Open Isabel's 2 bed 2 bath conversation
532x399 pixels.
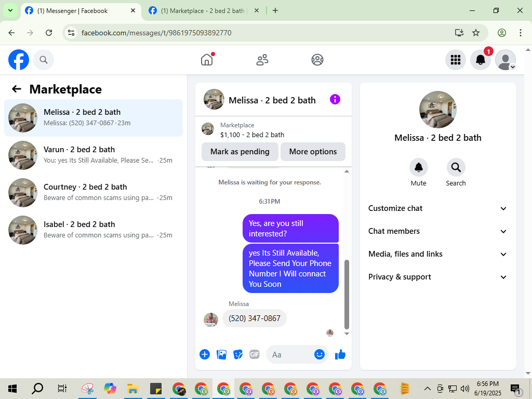pyautogui.click(x=94, y=230)
